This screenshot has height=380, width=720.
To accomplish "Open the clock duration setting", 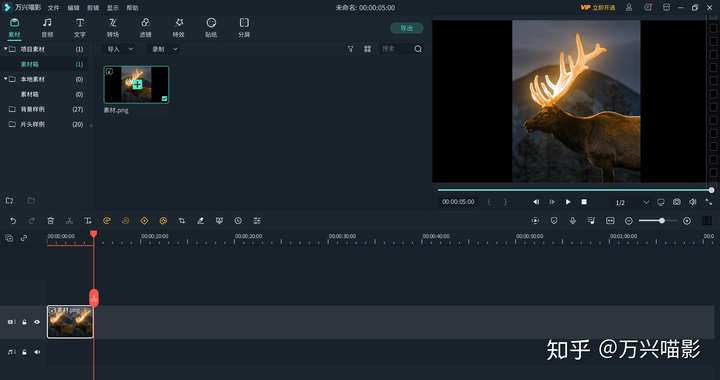I will (x=238, y=221).
